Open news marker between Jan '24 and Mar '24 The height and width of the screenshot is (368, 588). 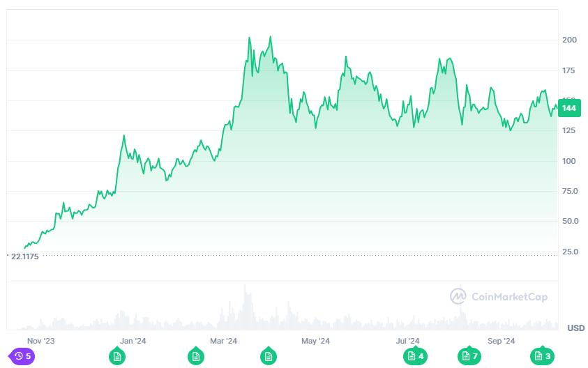pos(196,356)
